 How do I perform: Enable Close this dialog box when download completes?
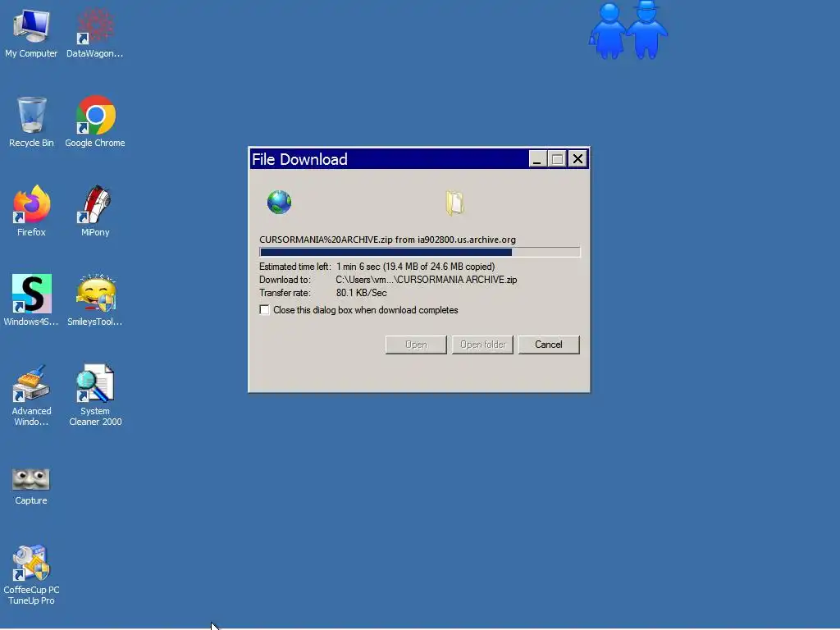(x=265, y=310)
